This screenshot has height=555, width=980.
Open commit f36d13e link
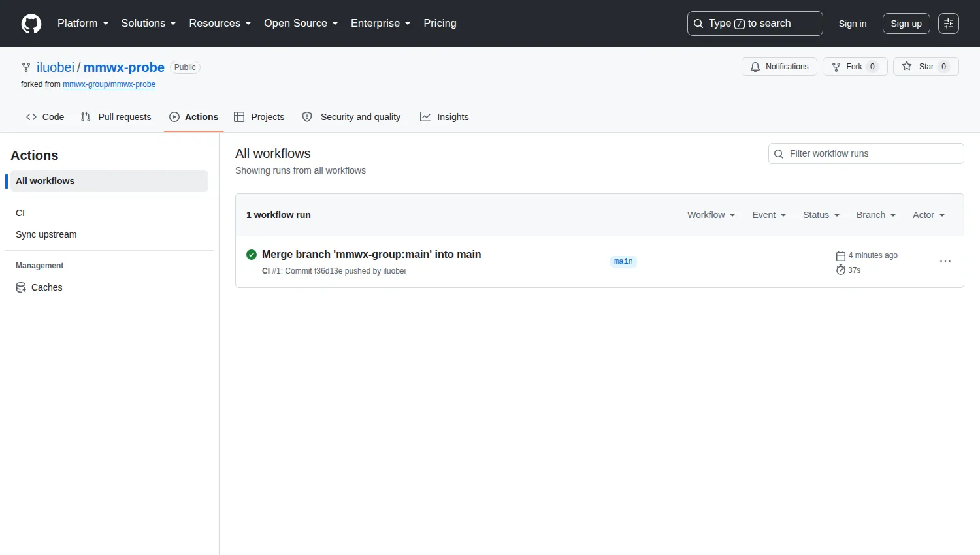click(x=328, y=271)
